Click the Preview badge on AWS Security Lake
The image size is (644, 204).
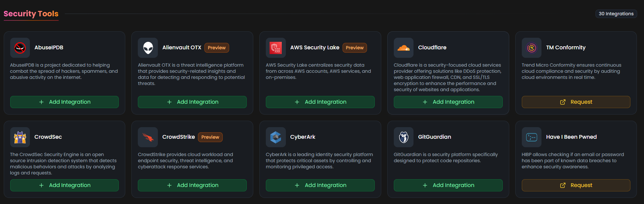click(x=355, y=48)
